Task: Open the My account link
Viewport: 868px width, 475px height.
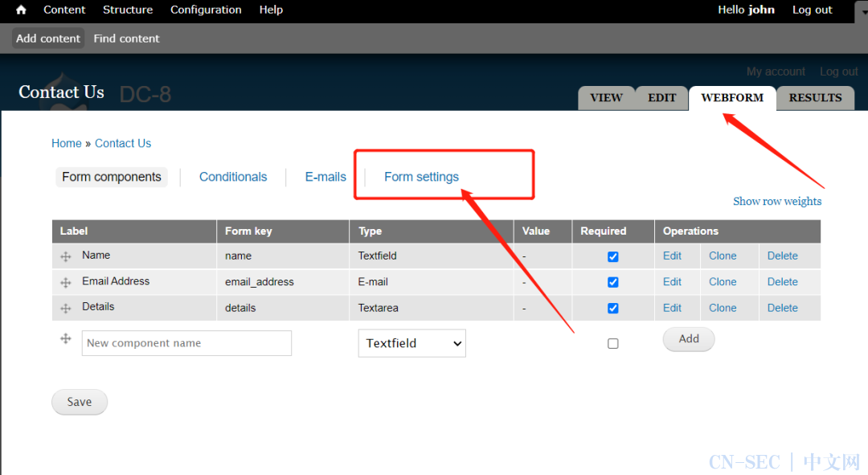Action: point(776,72)
